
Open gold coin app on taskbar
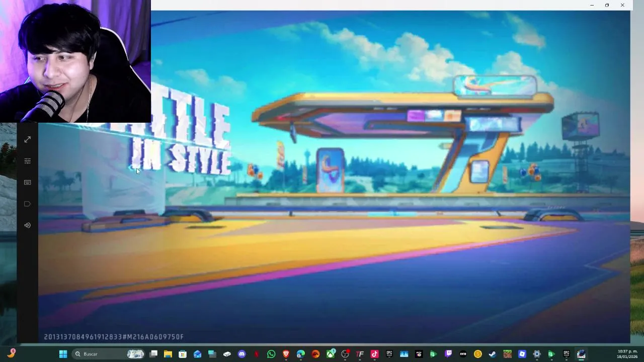(x=477, y=354)
